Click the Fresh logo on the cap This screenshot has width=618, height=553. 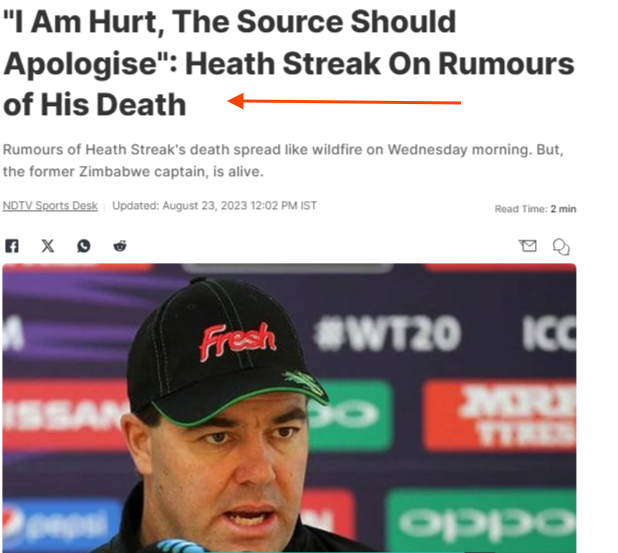pos(238,341)
